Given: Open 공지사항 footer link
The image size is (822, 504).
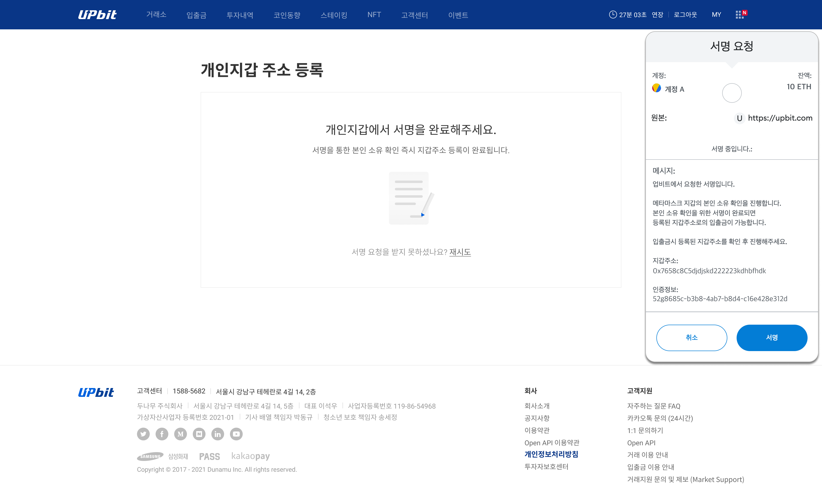Looking at the screenshot, I should click(x=537, y=418).
